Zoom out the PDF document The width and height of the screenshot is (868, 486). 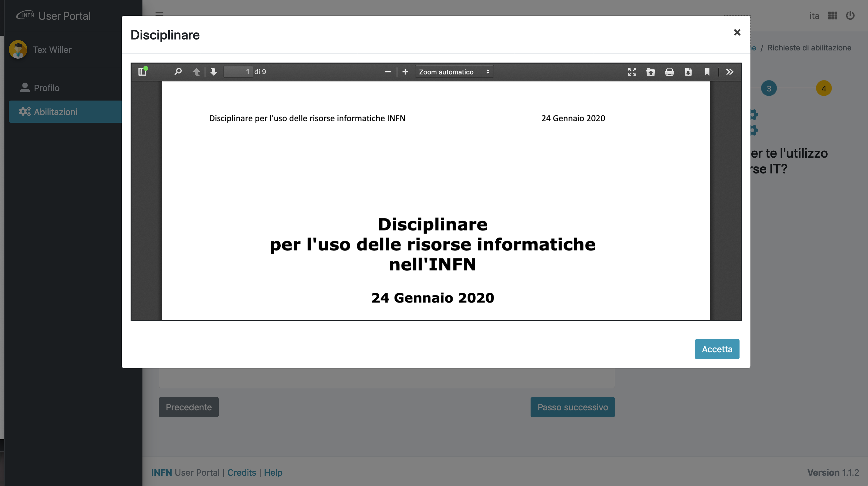[x=388, y=72]
